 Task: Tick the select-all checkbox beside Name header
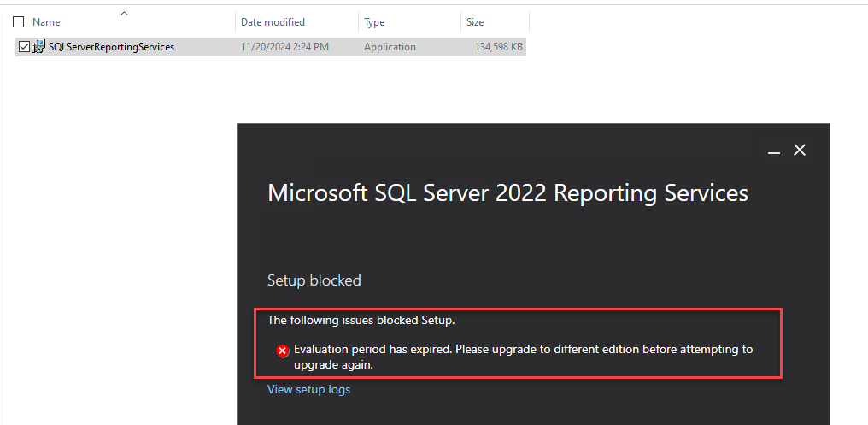click(19, 22)
